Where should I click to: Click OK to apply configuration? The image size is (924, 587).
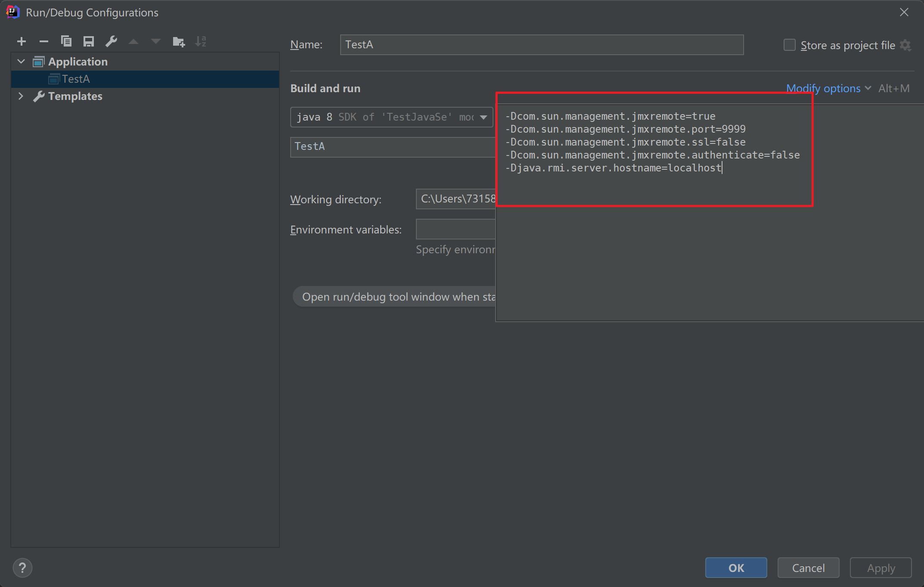tap(736, 567)
